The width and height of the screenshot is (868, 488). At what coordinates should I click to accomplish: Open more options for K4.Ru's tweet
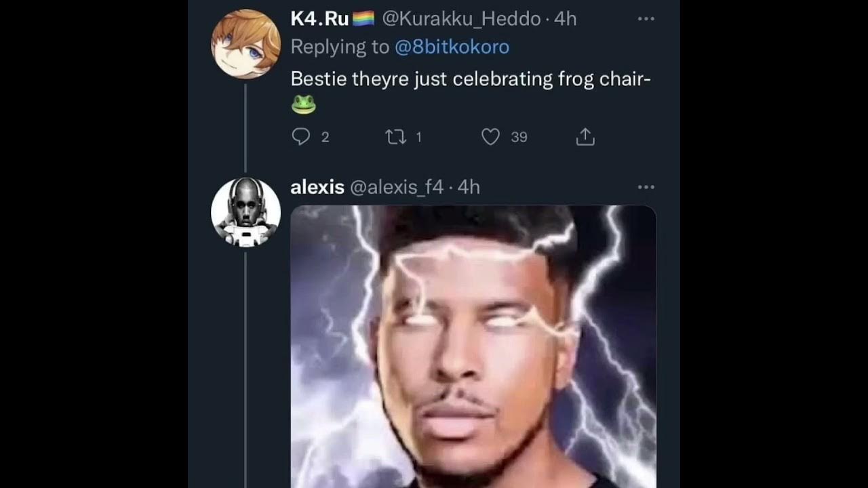pos(646,19)
